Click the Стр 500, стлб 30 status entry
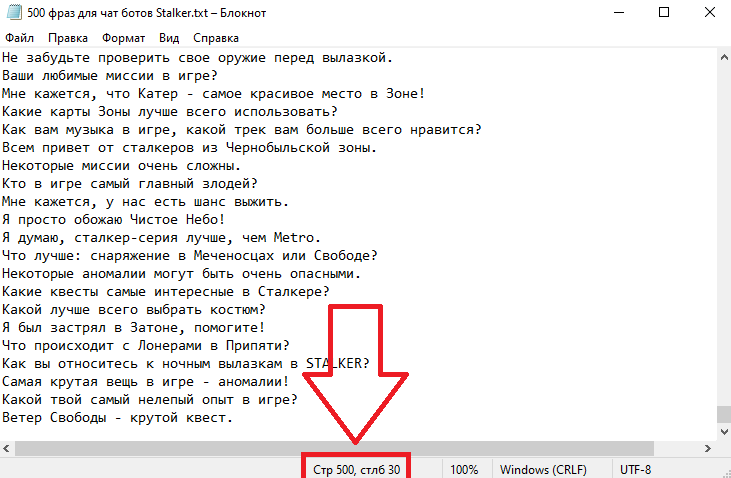731x478 pixels. coord(357,469)
